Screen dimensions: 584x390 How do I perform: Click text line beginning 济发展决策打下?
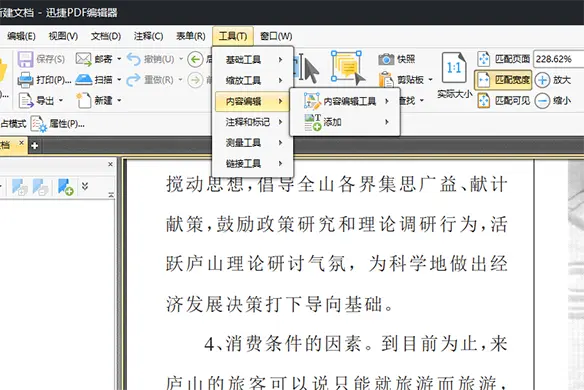pyautogui.click(x=279, y=304)
